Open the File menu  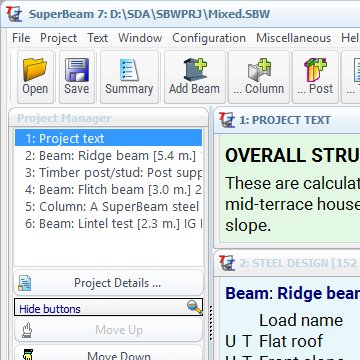tap(21, 38)
